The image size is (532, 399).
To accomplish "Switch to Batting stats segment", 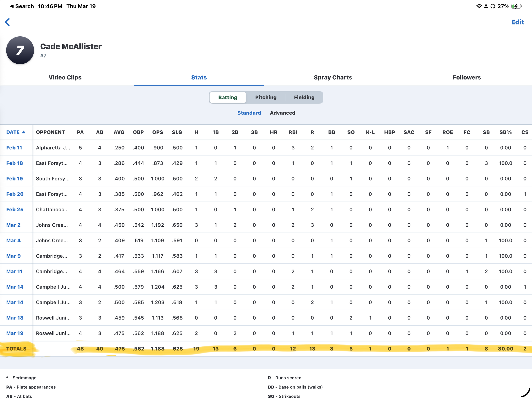I will [x=227, y=97].
